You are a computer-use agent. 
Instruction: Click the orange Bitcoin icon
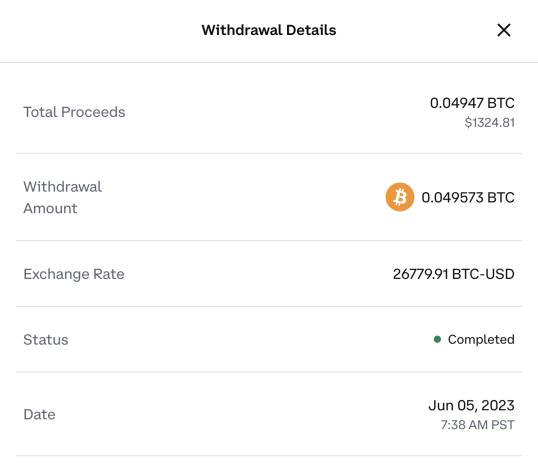[x=400, y=197]
